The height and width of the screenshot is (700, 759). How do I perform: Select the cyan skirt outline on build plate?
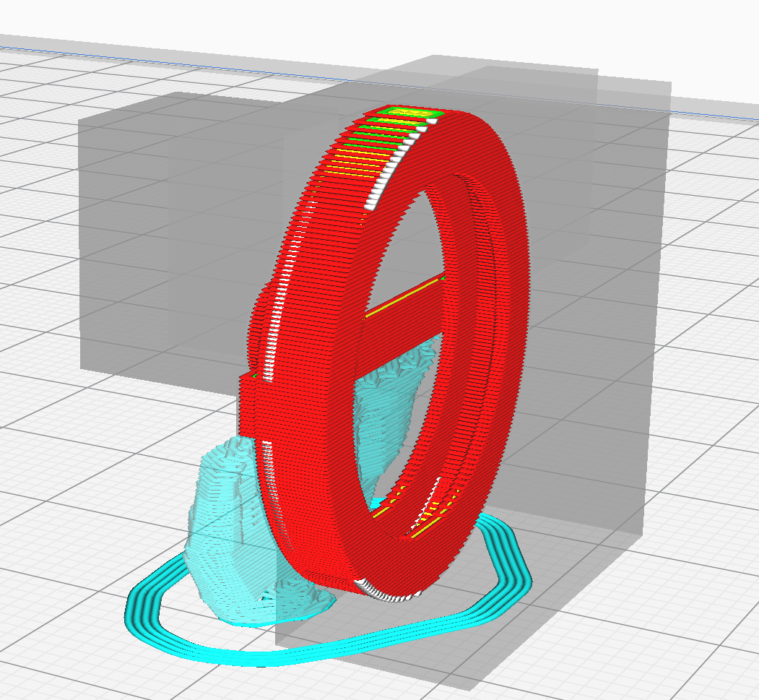pos(289,654)
